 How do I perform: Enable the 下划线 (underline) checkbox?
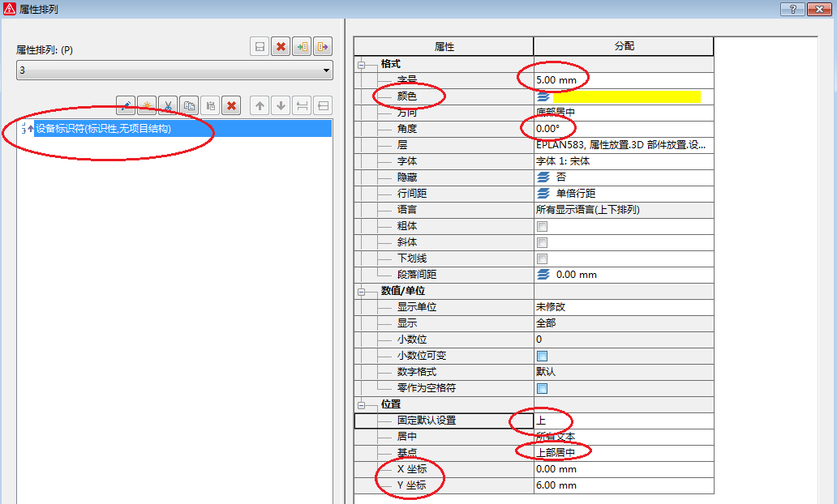click(x=542, y=258)
